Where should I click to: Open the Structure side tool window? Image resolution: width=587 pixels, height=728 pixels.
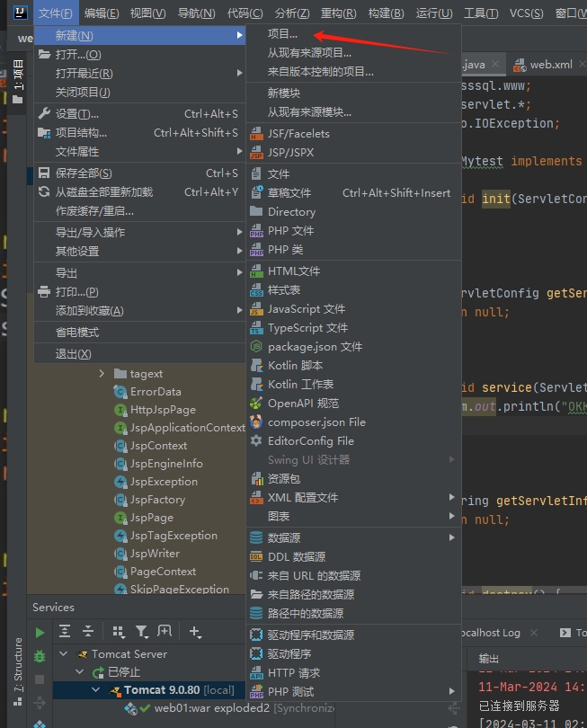point(18,670)
